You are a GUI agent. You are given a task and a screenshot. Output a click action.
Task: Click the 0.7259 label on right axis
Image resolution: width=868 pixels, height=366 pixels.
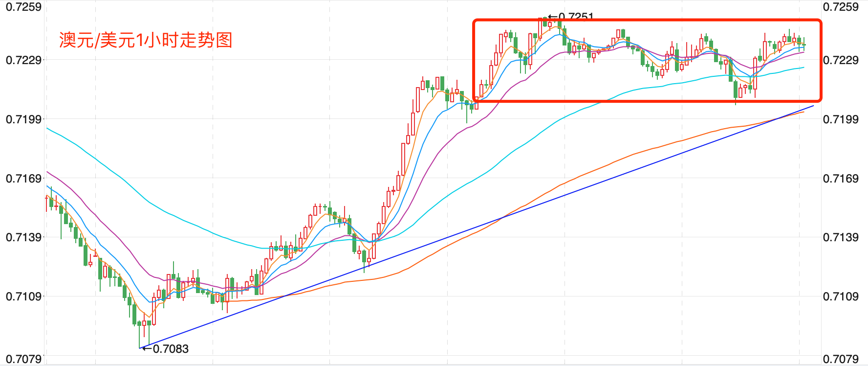841,7
